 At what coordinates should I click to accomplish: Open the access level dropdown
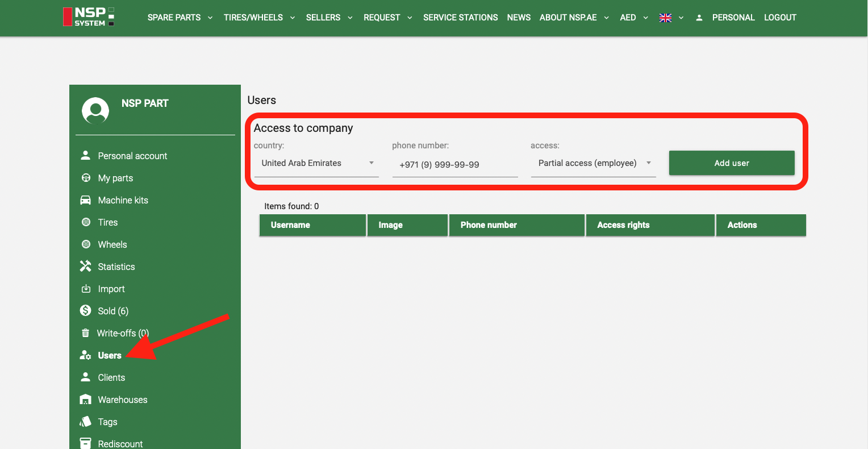(x=593, y=163)
